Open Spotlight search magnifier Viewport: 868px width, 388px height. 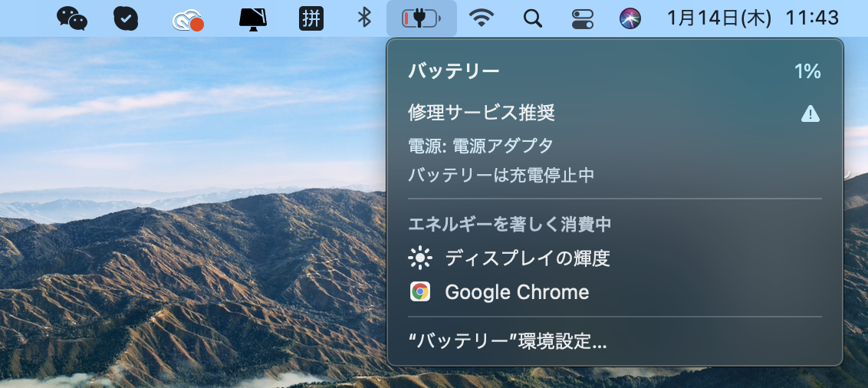[x=532, y=18]
